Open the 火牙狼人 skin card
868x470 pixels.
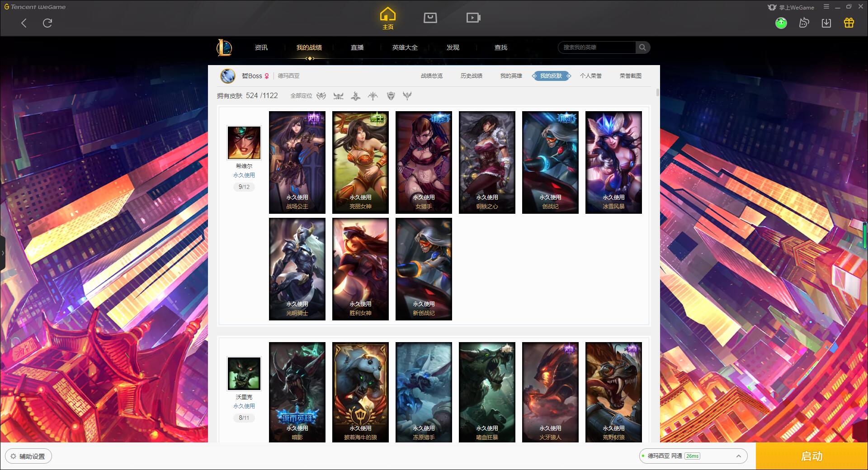[x=550, y=392]
